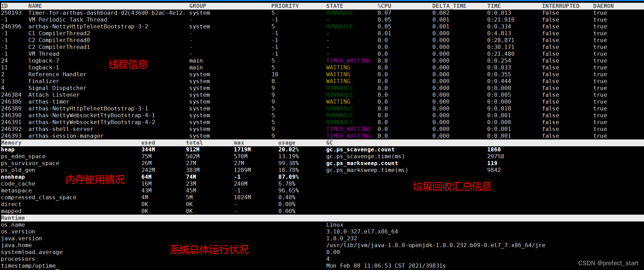This screenshot has height=270, width=644.
Task: Click the NAME column header
Action: [x=35, y=6]
